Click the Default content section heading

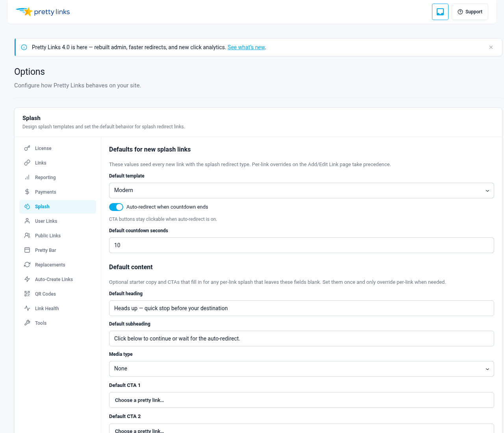pyautogui.click(x=131, y=267)
